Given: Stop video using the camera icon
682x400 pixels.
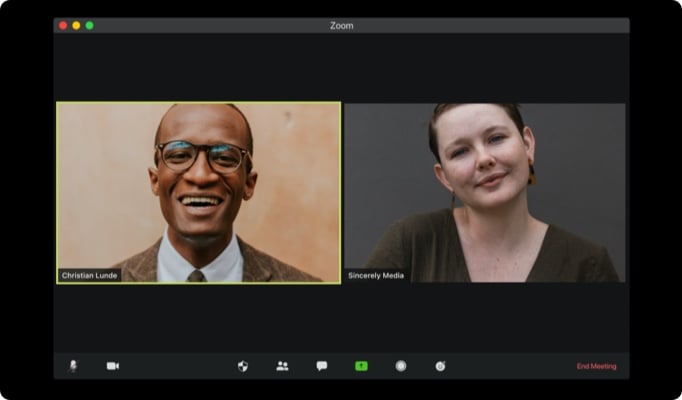Looking at the screenshot, I should pos(113,366).
